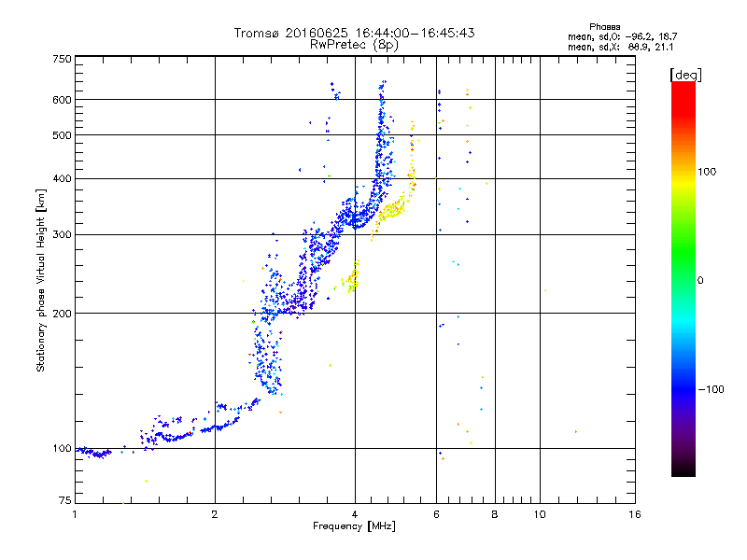Screen dimensions: 747x560
Task: Click the y-axis tick label '300'
Action: (x=62, y=234)
